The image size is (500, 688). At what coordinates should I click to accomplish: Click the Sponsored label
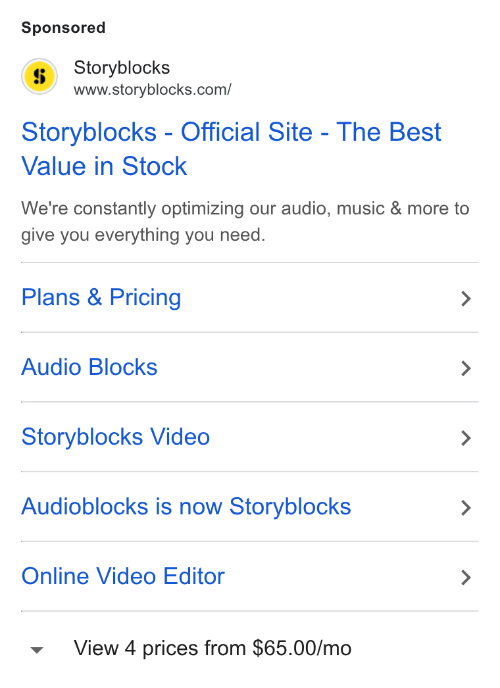tap(63, 28)
